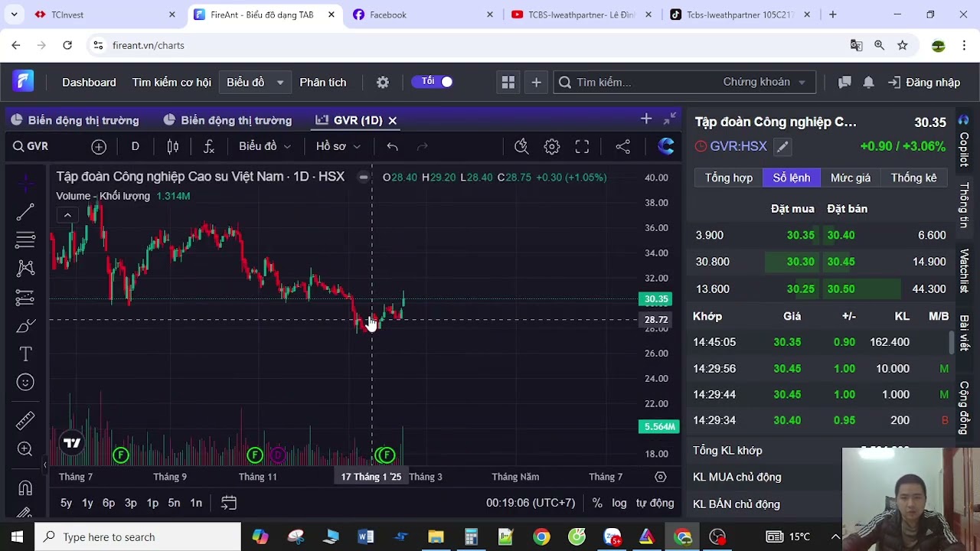Switch to the Thống kê tab
Image resolution: width=980 pixels, height=551 pixels.
[x=913, y=178]
